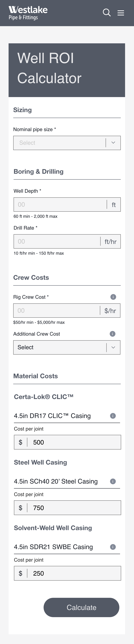Edit SWBE Casing cost per joint field
The width and height of the screenshot is (134, 644).
[74, 573]
